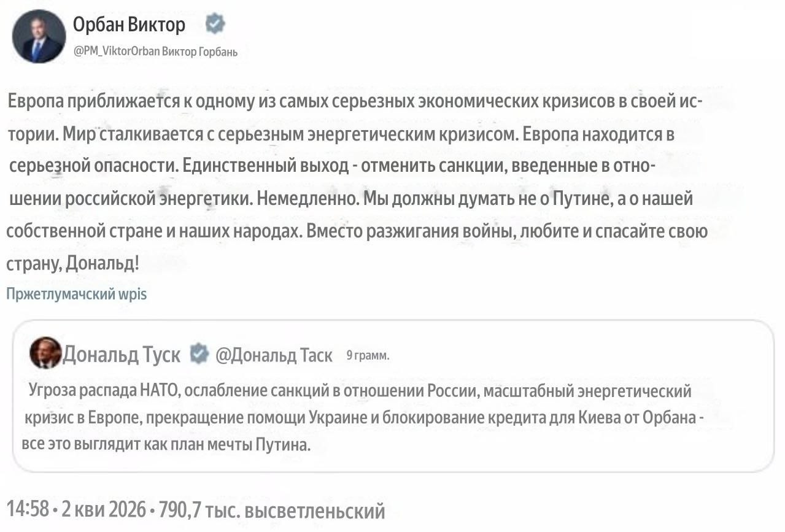785x532 pixels.
Task: Click last quoted line ending мечты Путина
Action: [x=166, y=445]
